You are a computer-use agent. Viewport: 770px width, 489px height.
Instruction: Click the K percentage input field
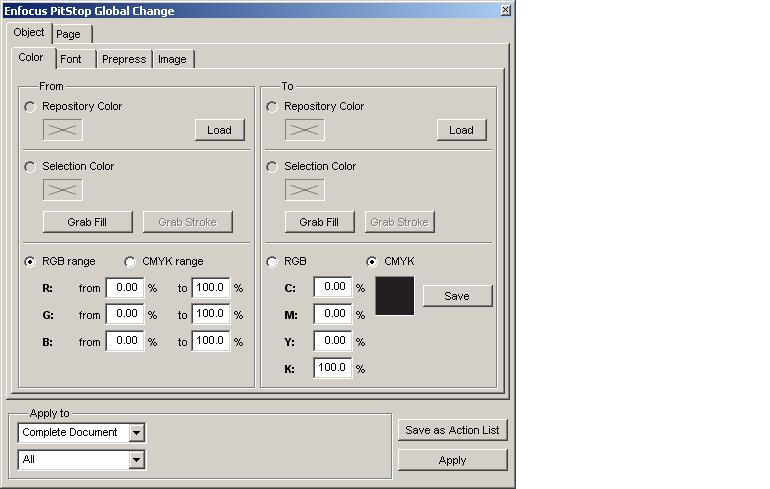(333, 368)
